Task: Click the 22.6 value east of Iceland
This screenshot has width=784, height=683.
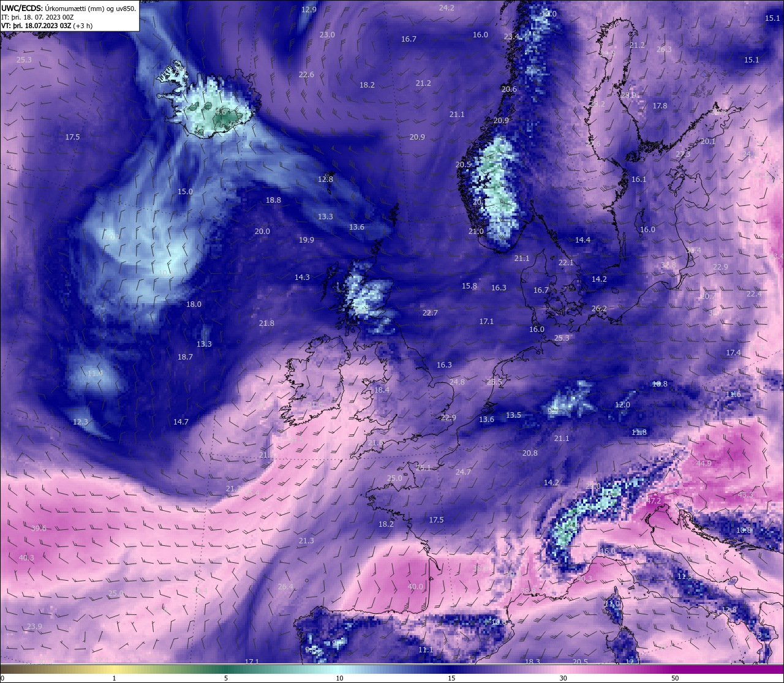Action: tap(306, 75)
